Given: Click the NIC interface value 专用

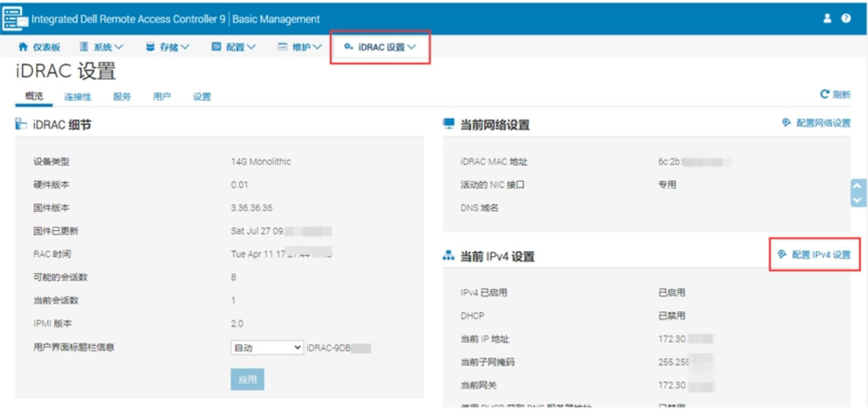Looking at the screenshot, I should click(667, 185).
